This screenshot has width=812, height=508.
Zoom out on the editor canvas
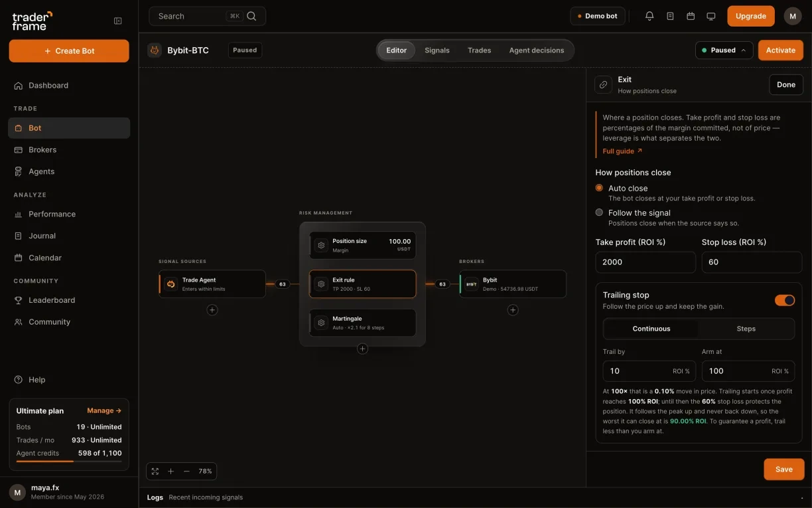(186, 471)
